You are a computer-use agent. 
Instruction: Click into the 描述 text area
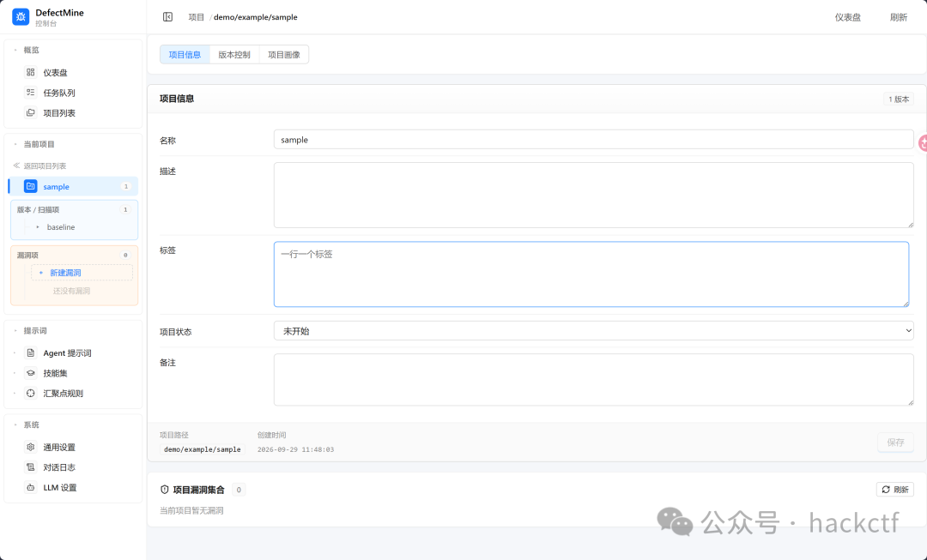pos(594,195)
